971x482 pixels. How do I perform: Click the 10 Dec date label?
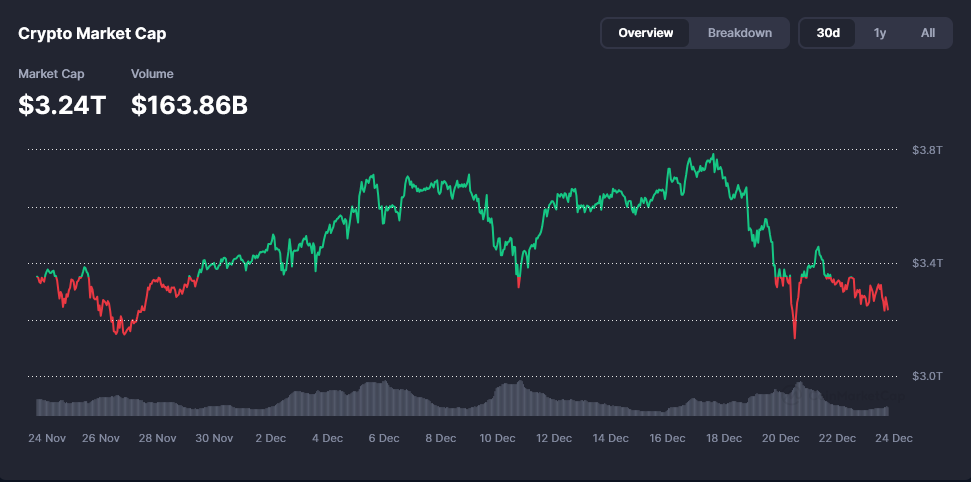click(497, 438)
